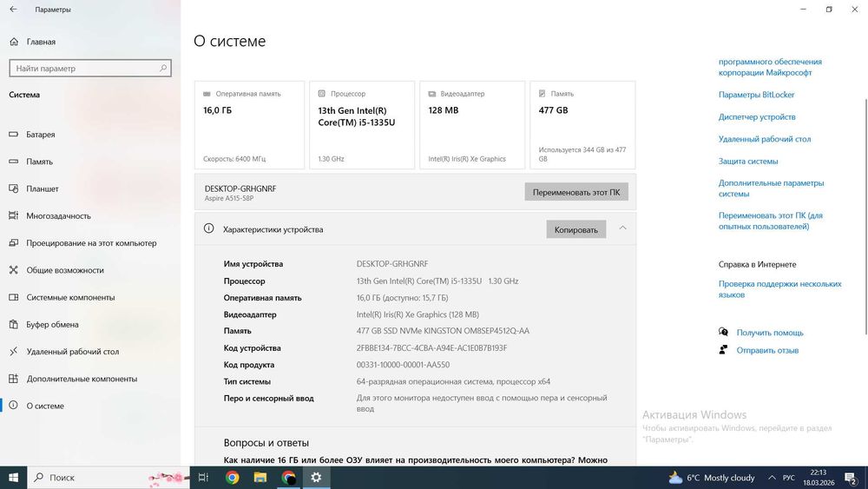The height and width of the screenshot is (489, 868).
Task: Open Удаленный рабочий стол link on right
Action: click(765, 139)
